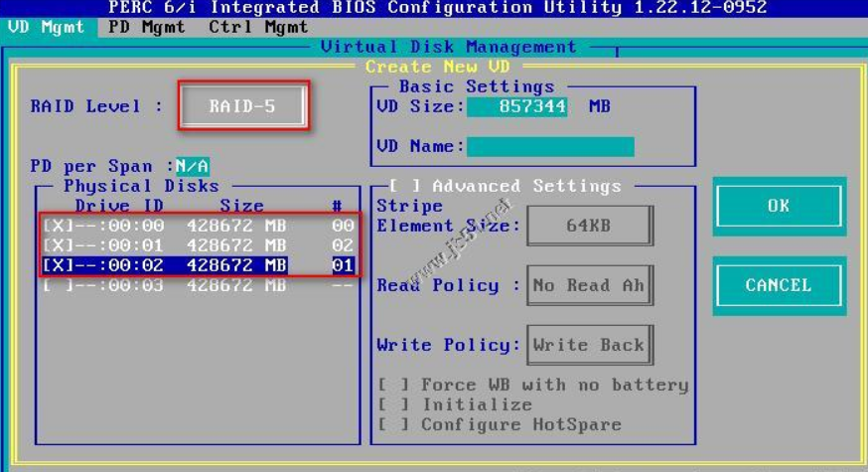The width and height of the screenshot is (868, 472).
Task: Click order number 02 in disk list
Action: [343, 245]
